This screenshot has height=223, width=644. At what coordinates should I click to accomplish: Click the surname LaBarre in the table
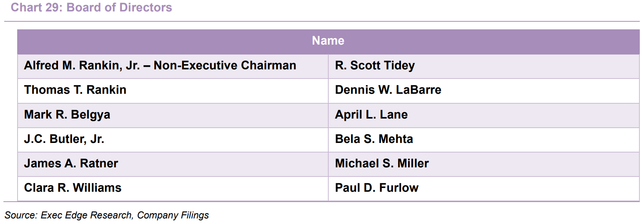pyautogui.click(x=418, y=90)
